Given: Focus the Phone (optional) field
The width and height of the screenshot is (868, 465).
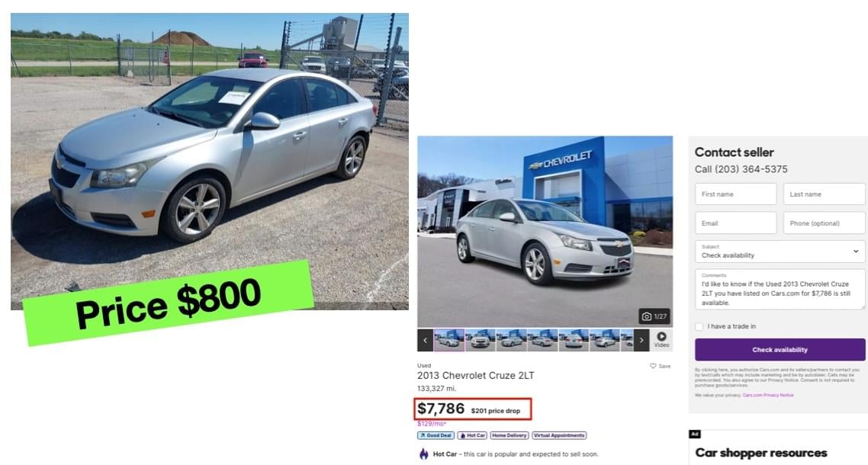Looking at the screenshot, I should pyautogui.click(x=825, y=223).
